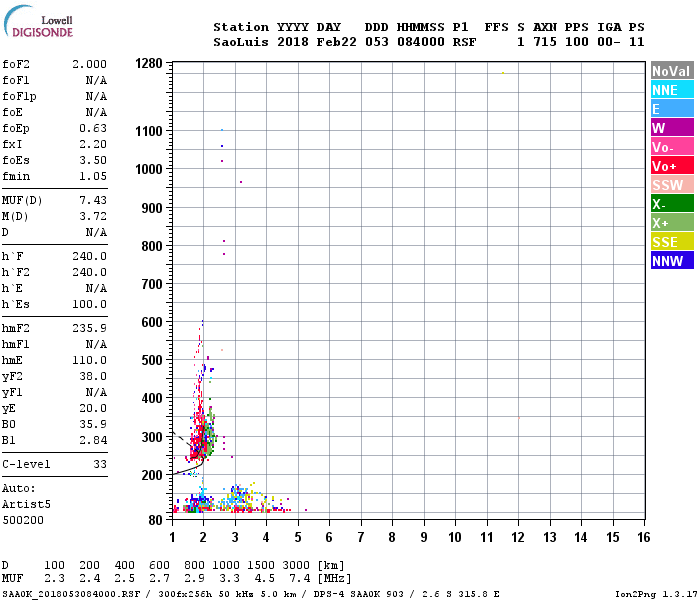Viewport: 700px width, 600px height.
Task: Click the h`Es value 100.0
Action: tap(89, 304)
